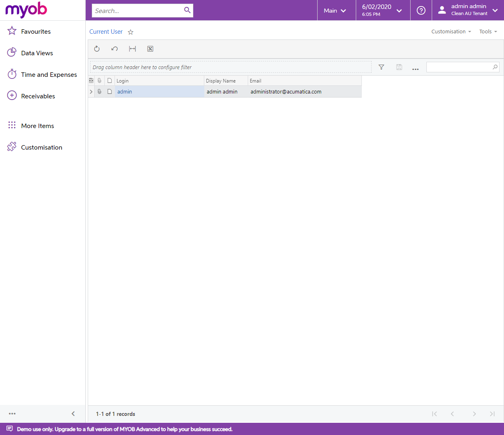This screenshot has height=435, width=504.
Task: Click the Undo toolbar icon
Action: [x=115, y=49]
